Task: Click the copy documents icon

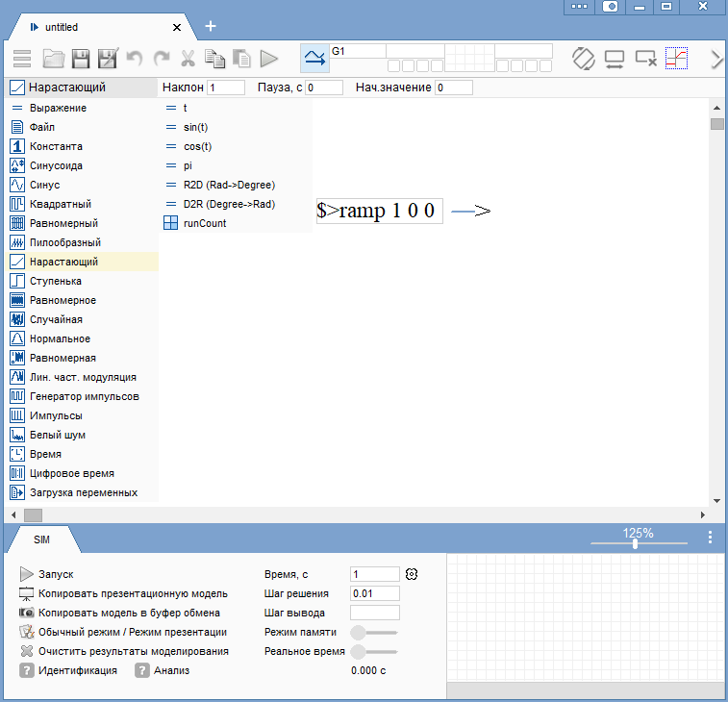Action: click(215, 59)
